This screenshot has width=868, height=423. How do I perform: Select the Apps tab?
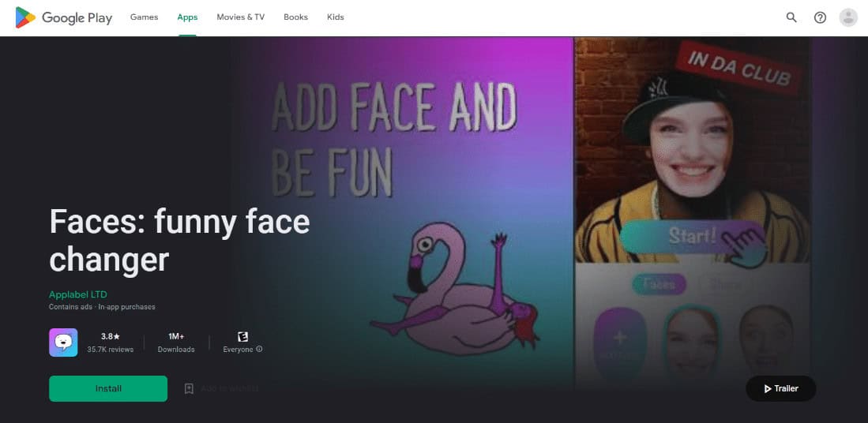187,17
